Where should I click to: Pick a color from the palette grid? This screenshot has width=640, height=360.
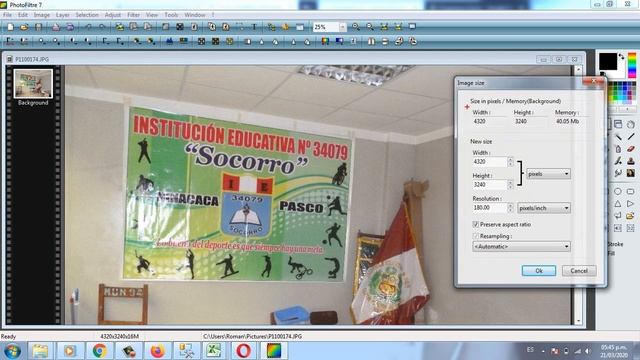click(x=622, y=93)
